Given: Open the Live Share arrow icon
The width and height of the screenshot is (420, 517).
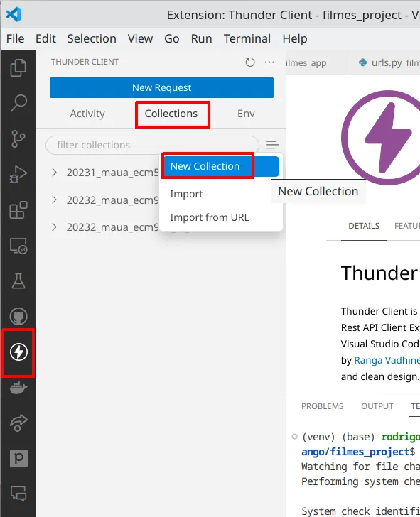Looking at the screenshot, I should [18, 423].
